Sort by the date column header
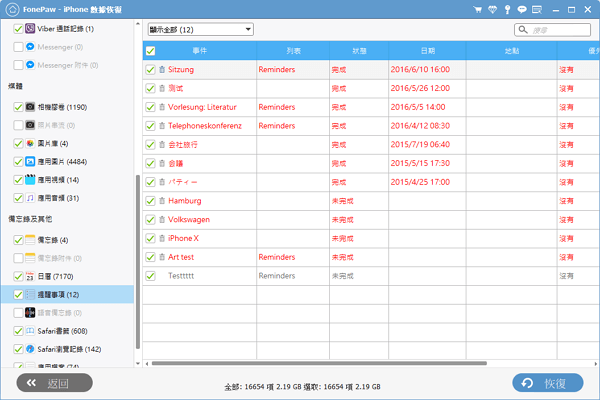 [x=427, y=51]
